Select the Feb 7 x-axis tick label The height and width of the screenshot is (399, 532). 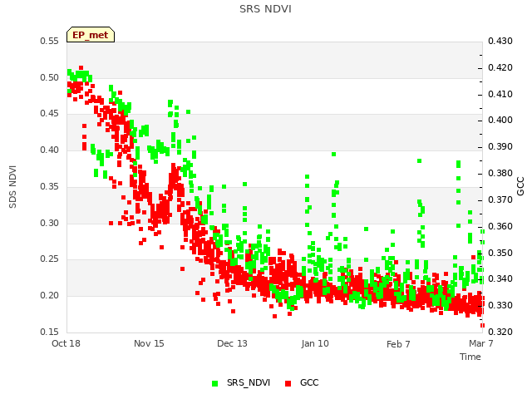point(398,344)
